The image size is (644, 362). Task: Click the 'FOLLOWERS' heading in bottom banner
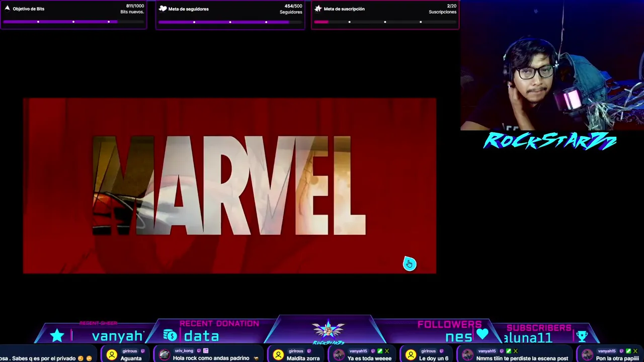pos(449,324)
